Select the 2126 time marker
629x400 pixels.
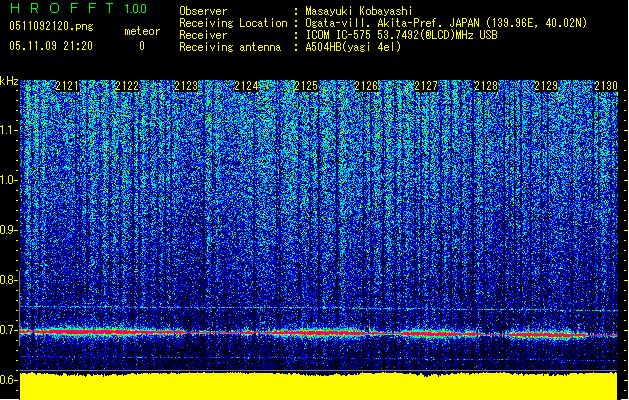tap(366, 86)
